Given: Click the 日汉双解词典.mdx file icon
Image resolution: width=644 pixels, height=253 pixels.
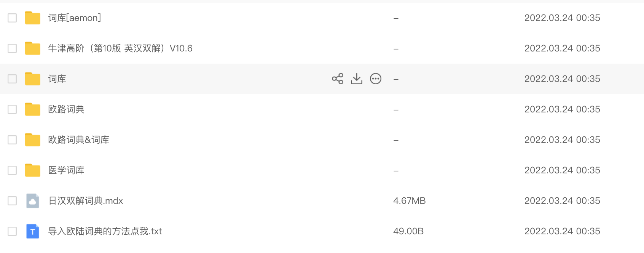Looking at the screenshot, I should click(x=33, y=201).
